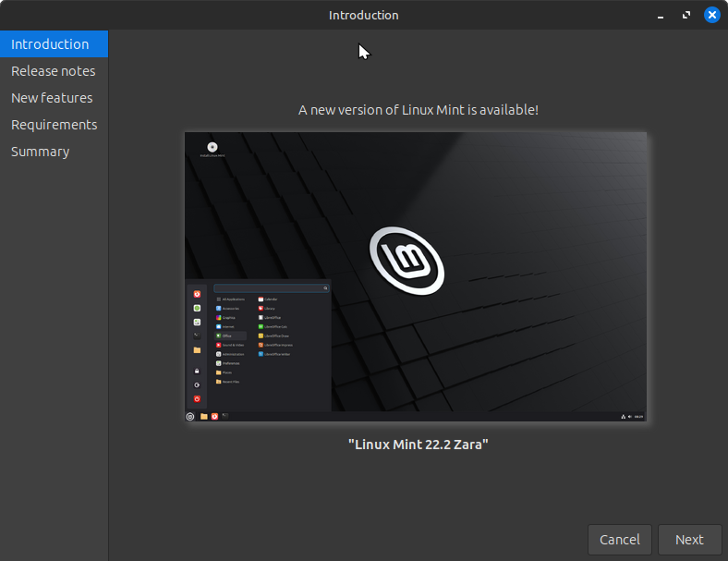728x561 pixels.
Task: Maximize the Introduction window
Action: [686, 16]
